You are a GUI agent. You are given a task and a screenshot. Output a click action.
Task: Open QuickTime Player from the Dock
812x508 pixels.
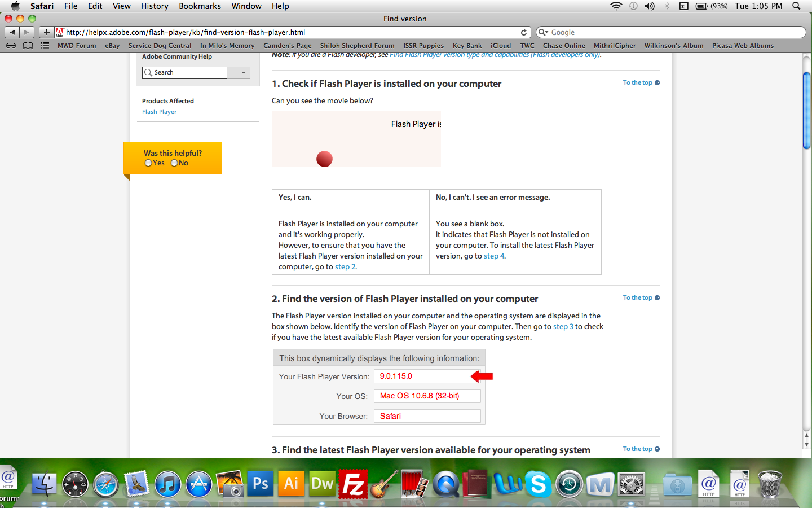[446, 484]
